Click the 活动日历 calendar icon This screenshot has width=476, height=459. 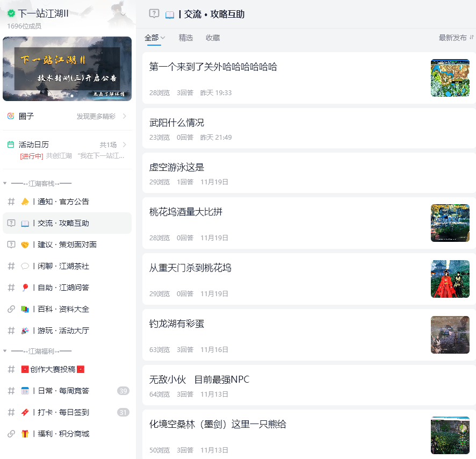(x=11, y=145)
